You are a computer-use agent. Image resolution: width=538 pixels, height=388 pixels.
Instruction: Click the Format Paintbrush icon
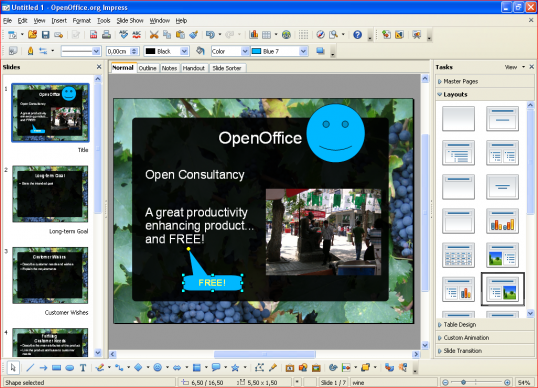point(194,34)
